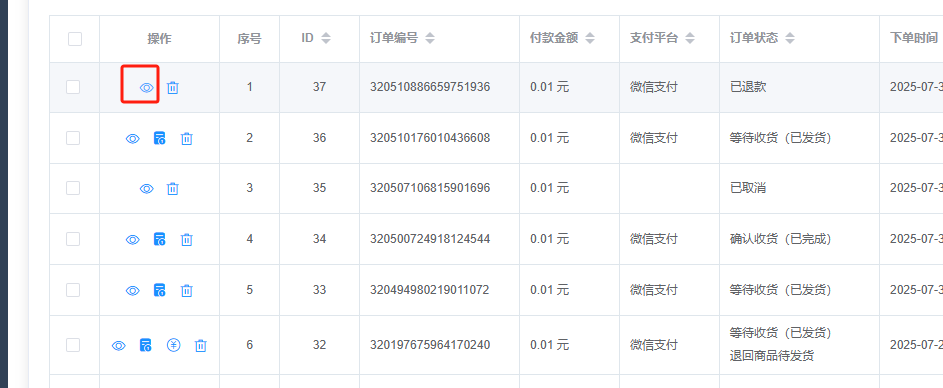
Task: Select checkbox for row 6 (ID 32)
Action: point(73,345)
